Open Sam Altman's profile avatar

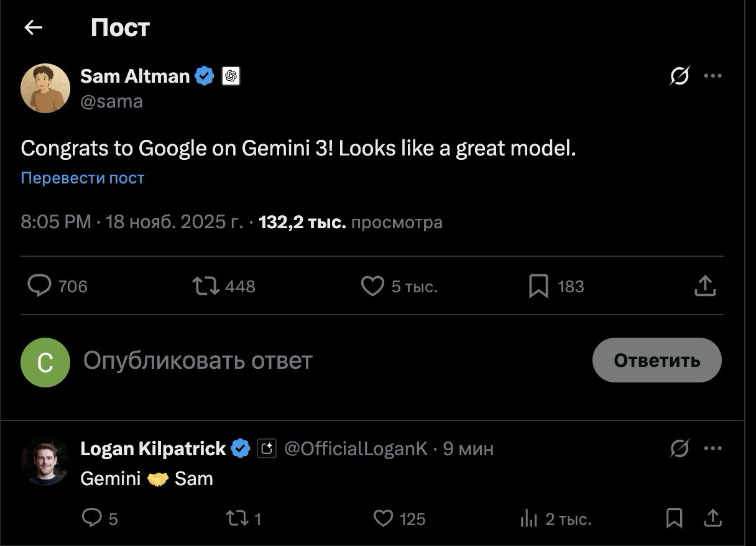click(45, 88)
